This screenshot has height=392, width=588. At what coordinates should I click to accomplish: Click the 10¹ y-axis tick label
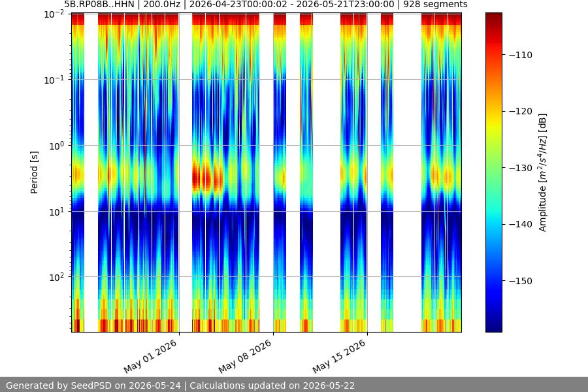(x=57, y=212)
